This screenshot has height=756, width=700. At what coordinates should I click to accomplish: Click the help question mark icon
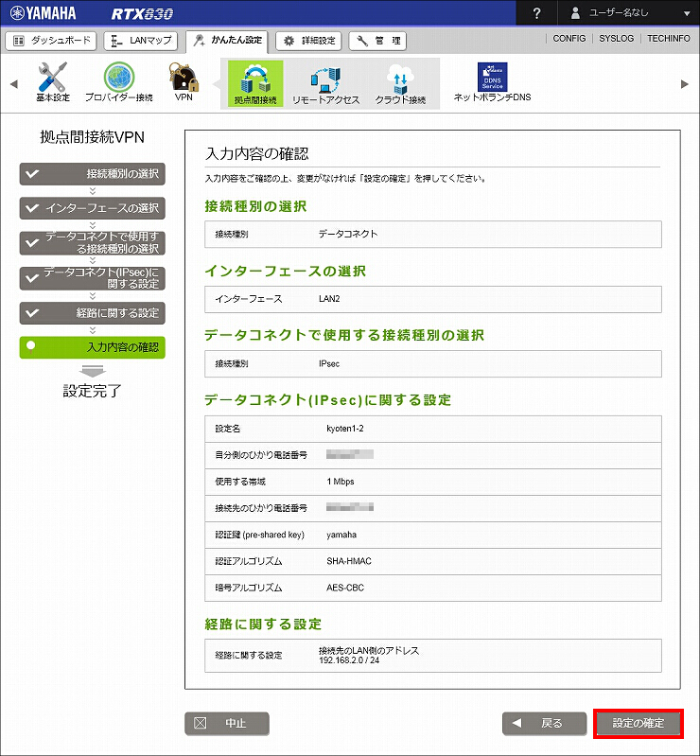pyautogui.click(x=536, y=13)
